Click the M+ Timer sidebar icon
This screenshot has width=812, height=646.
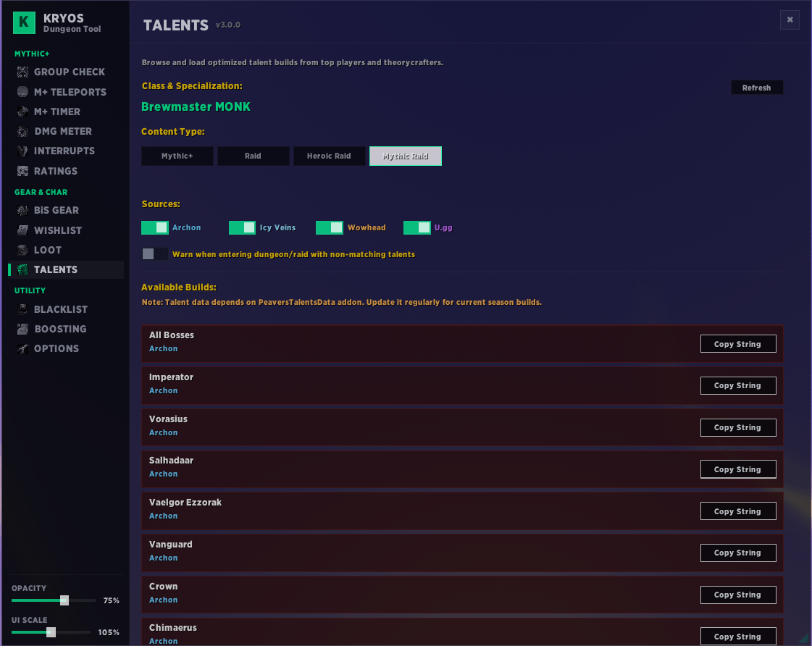[x=22, y=112]
